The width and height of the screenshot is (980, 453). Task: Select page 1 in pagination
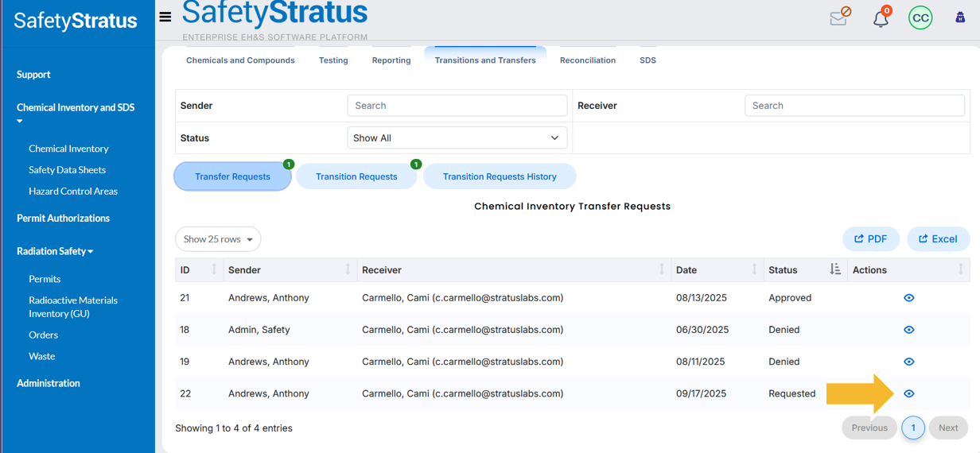[913, 428]
